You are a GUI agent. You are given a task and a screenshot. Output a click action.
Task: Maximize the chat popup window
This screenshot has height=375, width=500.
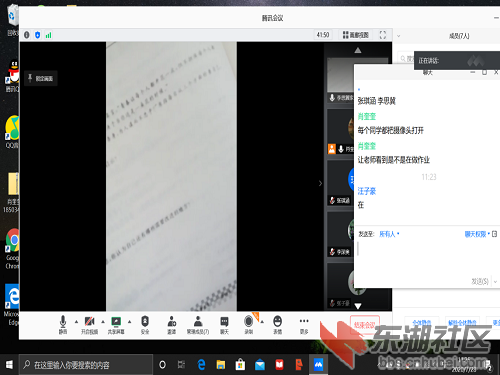[x=484, y=72]
